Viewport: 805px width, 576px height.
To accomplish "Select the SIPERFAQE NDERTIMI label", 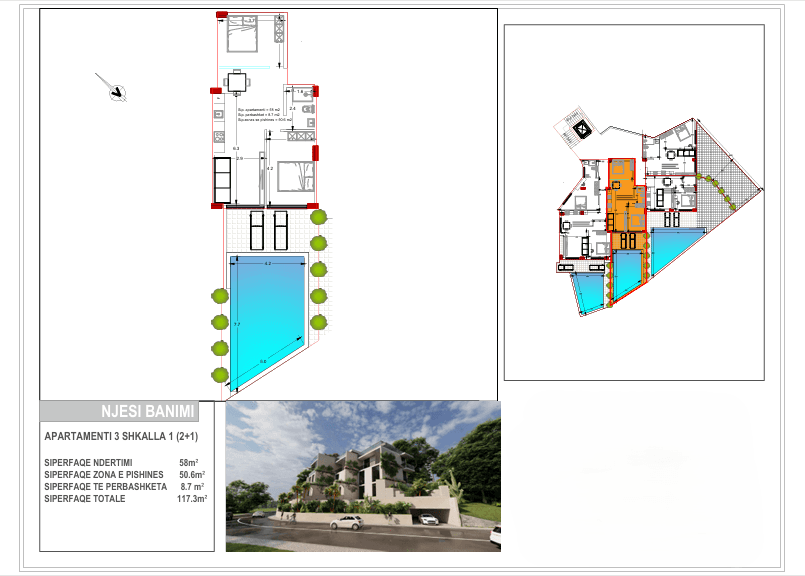I will [88, 463].
